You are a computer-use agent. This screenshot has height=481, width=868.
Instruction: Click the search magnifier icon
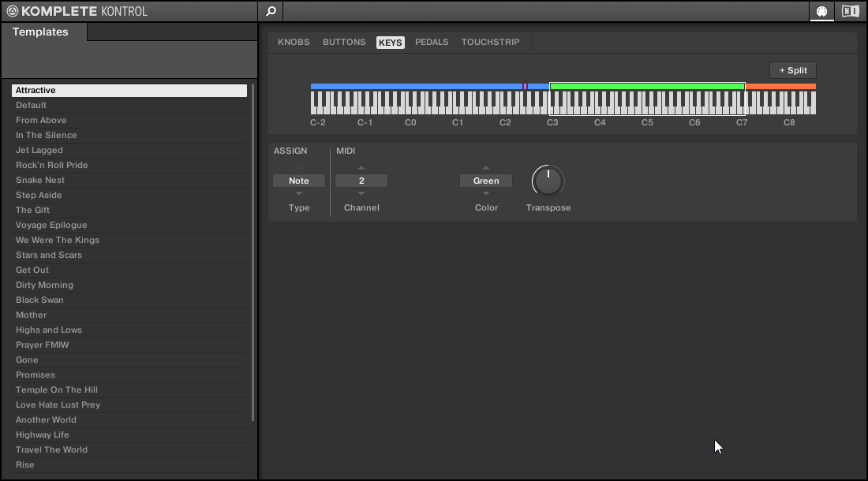pos(271,11)
